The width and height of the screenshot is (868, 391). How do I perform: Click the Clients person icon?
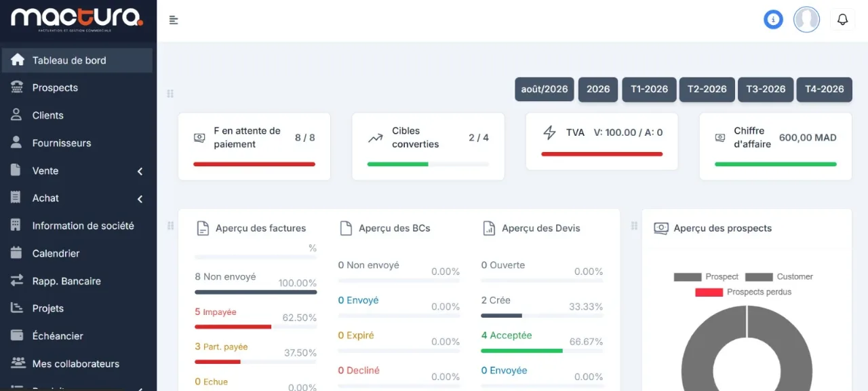click(17, 115)
